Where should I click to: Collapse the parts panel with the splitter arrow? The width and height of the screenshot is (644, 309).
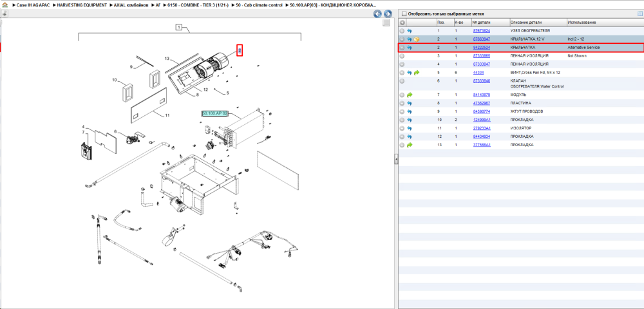pyautogui.click(x=396, y=159)
